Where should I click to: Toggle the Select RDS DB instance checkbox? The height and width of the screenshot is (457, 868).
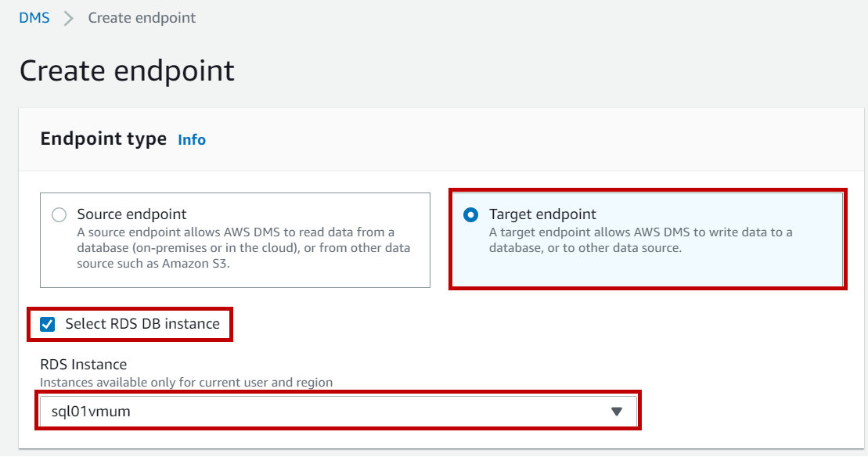[48, 324]
